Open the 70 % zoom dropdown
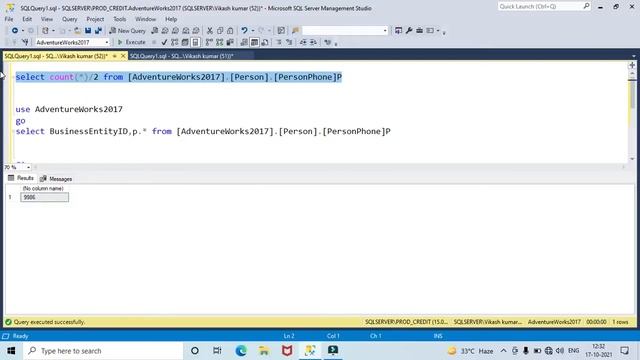Screen dimensions: 640x360 pos(28,167)
